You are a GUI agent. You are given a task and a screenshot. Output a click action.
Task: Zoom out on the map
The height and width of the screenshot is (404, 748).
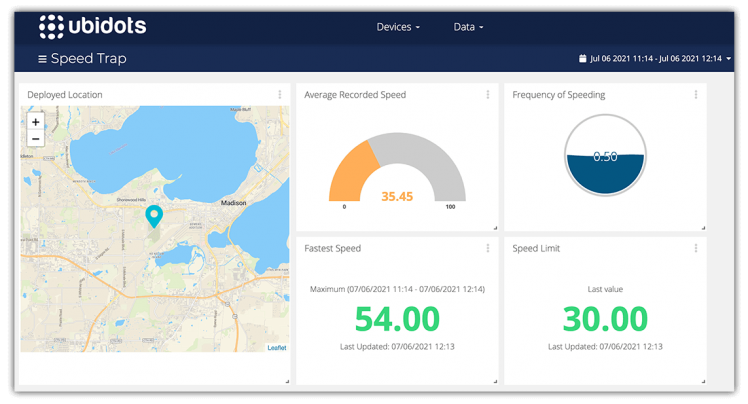(36, 139)
